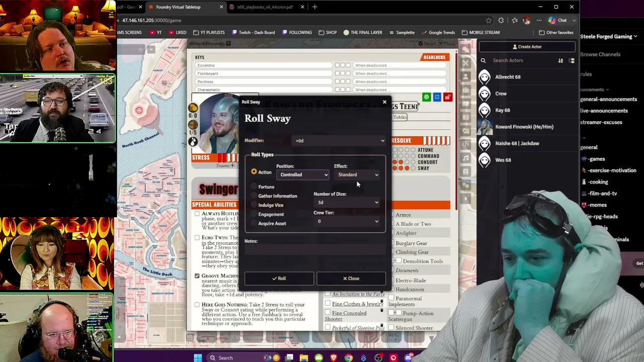Open the Compendium book sidebar icon

coord(466,171)
